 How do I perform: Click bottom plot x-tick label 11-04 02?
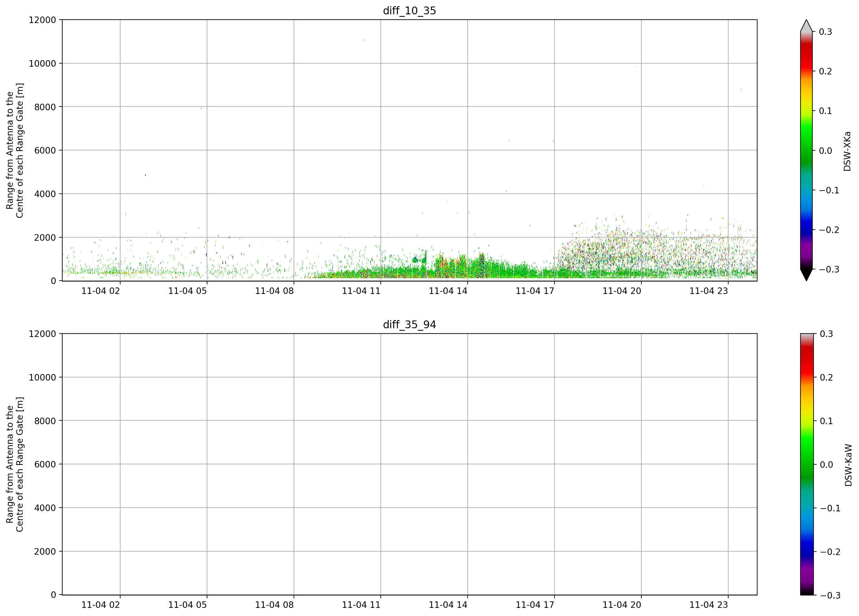coord(100,605)
